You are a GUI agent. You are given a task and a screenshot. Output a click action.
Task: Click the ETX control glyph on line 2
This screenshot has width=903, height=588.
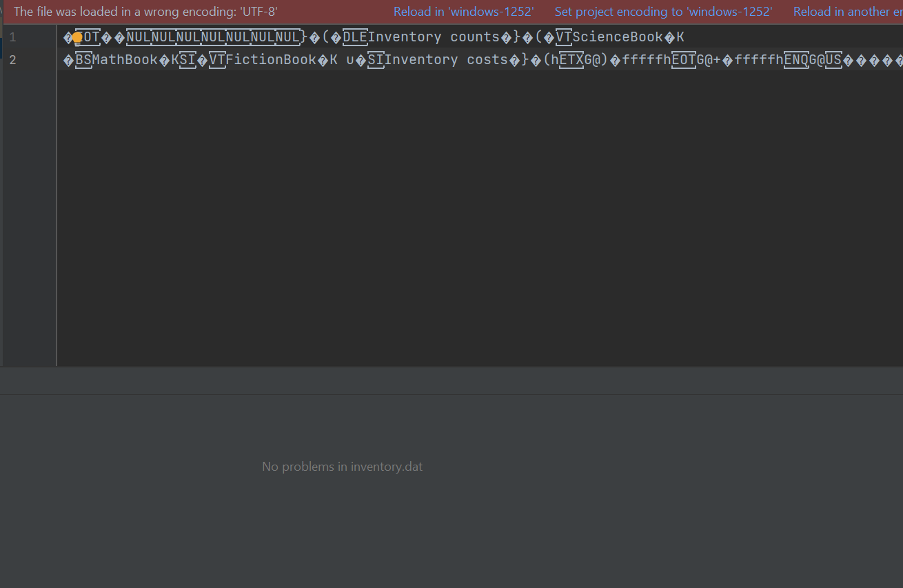[x=571, y=59]
